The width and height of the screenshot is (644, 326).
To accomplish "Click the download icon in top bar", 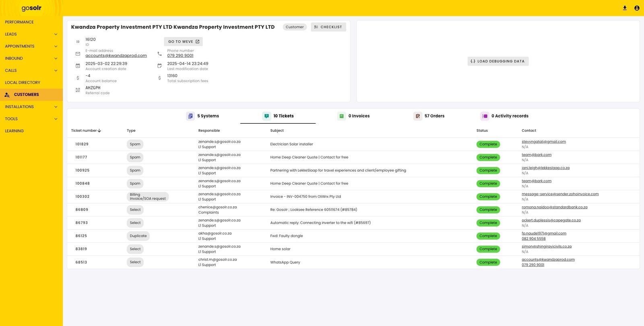I will pyautogui.click(x=625, y=8).
